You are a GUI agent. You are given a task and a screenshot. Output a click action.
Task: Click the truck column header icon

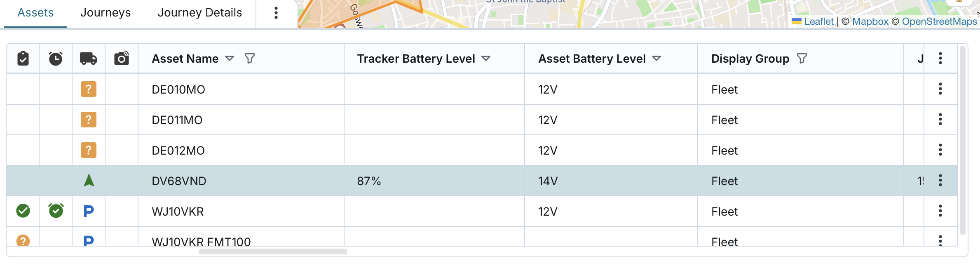pos(88,59)
